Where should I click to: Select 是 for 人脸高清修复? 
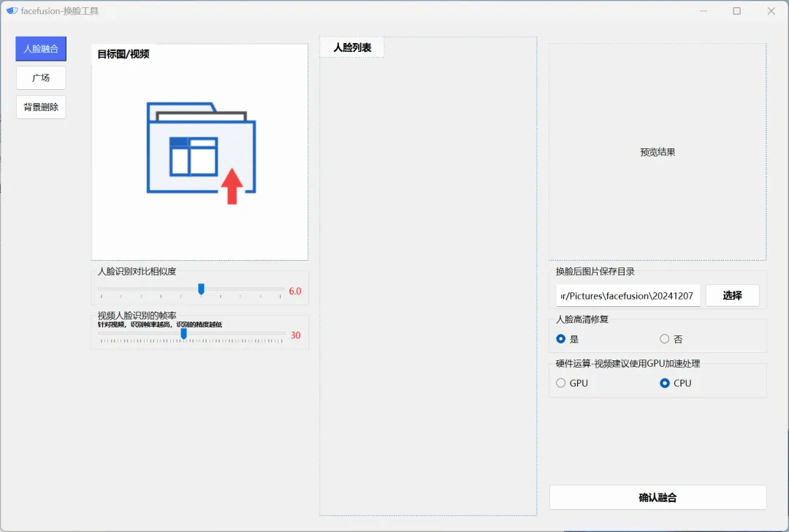(x=560, y=339)
